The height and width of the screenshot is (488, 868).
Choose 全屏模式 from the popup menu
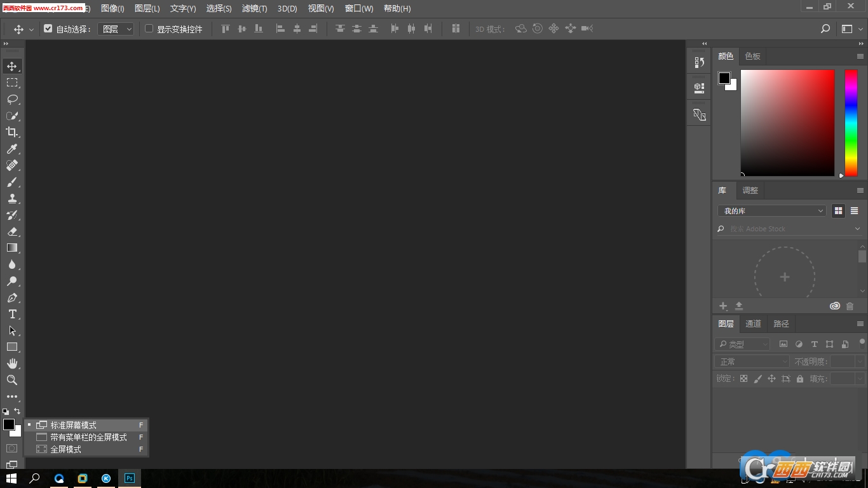tap(67, 449)
